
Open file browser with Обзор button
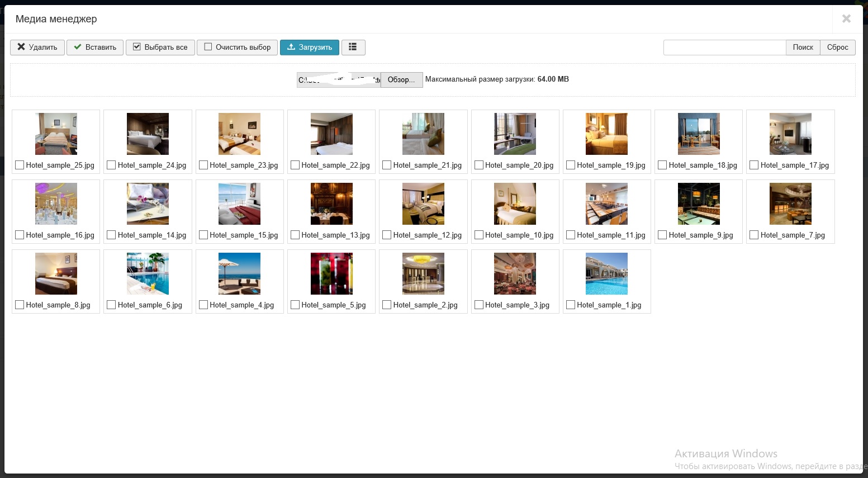401,80
